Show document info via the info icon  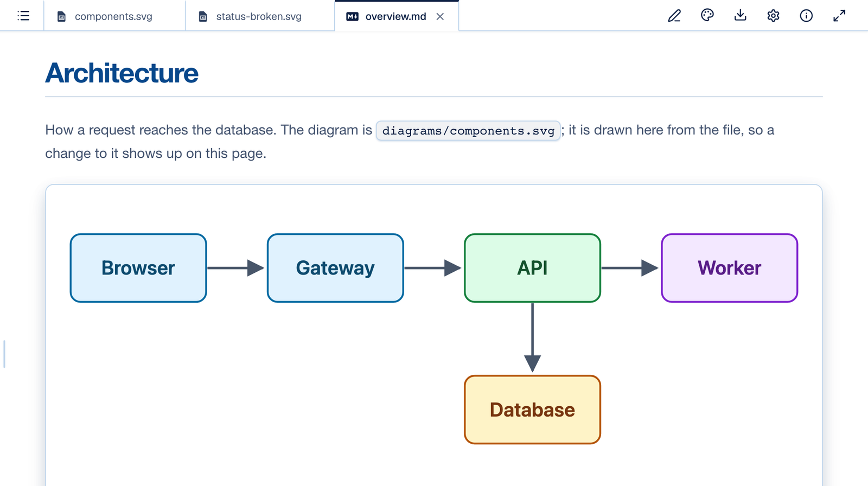807,16
